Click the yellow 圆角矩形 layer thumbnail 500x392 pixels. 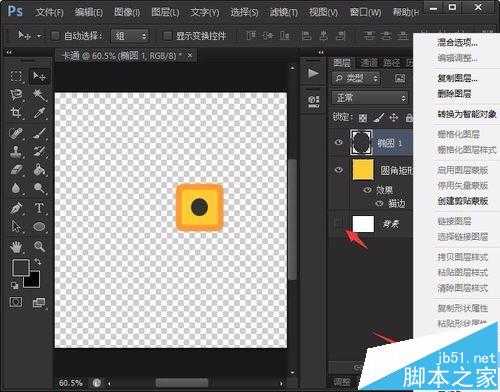tap(363, 170)
